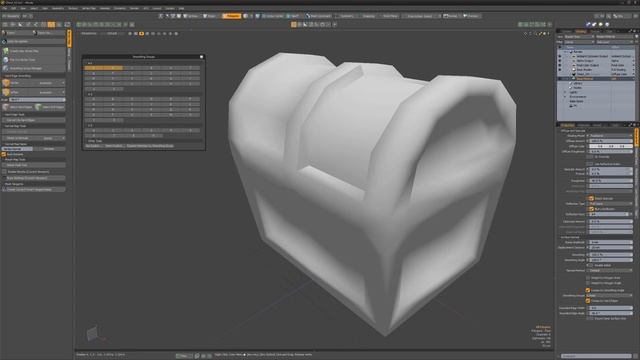
Task: Open the Reflection Type dropdown
Action: (x=611, y=204)
